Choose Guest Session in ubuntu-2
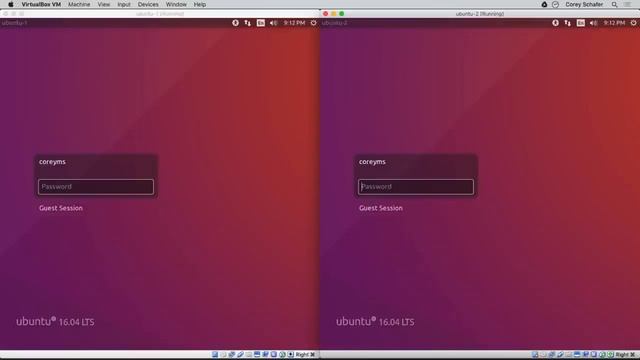 coord(381,208)
